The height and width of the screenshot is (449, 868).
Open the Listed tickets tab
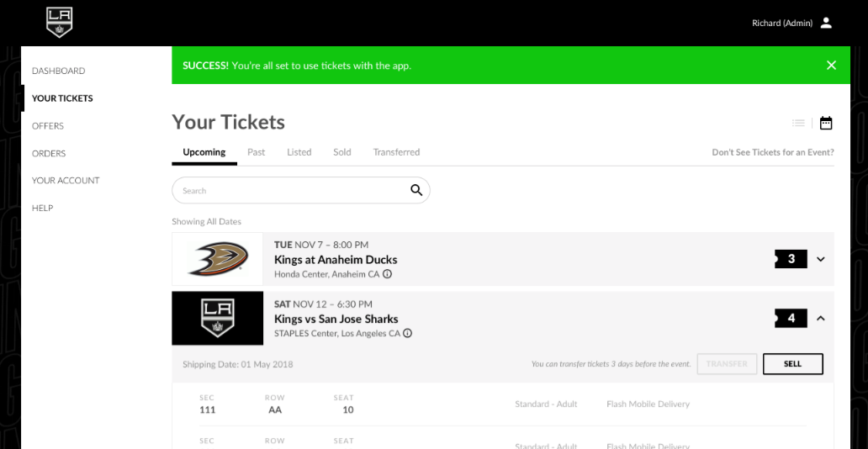[x=299, y=152]
